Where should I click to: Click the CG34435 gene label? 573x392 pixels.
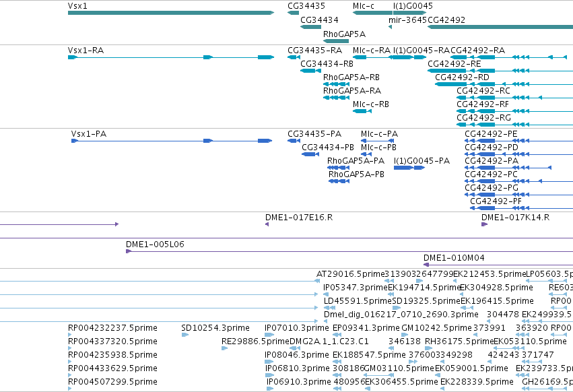coord(306,6)
